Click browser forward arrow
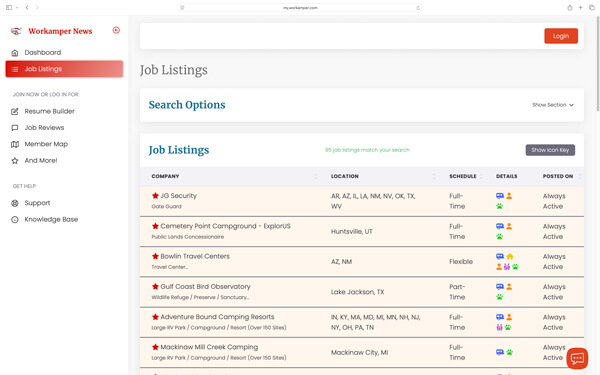This screenshot has width=600, height=375. [x=37, y=7]
